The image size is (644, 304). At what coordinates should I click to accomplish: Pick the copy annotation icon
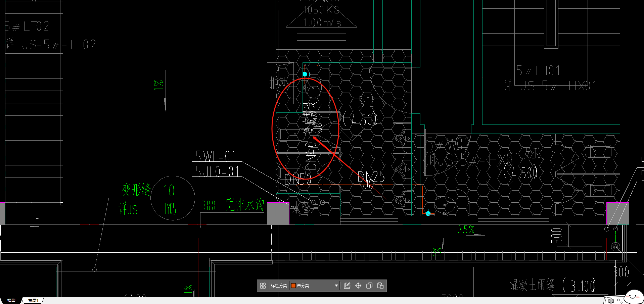point(369,286)
